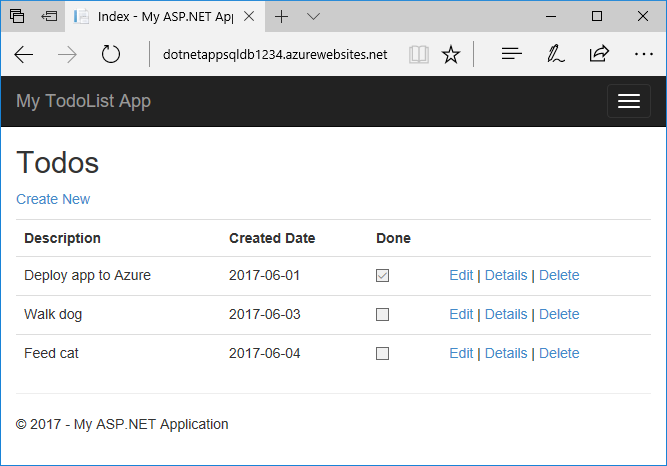Viewport: 667px width, 466px height.
Task: Click Delete for the Feed cat todo
Action: pos(559,353)
